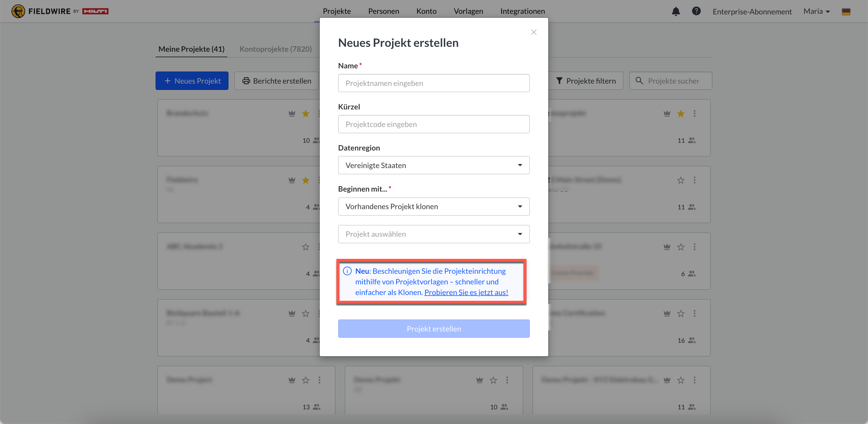Click Probieren Sie es jetzt aus link
This screenshot has height=424, width=868.
(x=466, y=292)
